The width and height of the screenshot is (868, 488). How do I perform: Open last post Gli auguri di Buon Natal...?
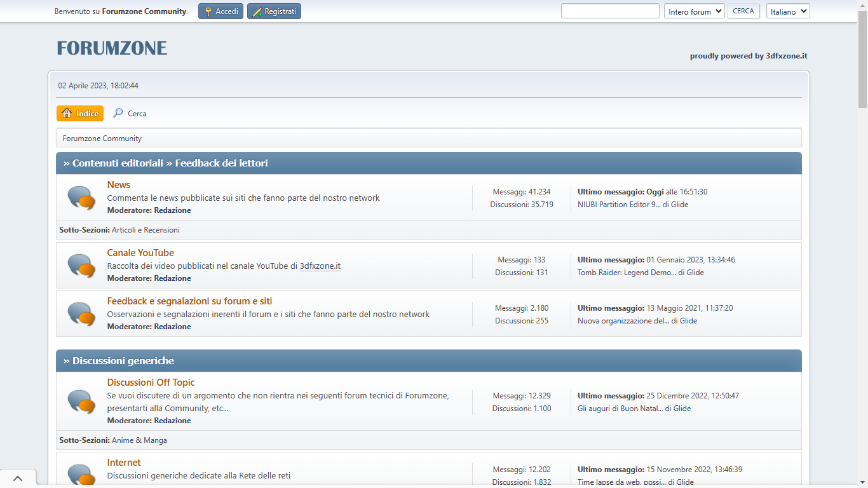[620, 409]
